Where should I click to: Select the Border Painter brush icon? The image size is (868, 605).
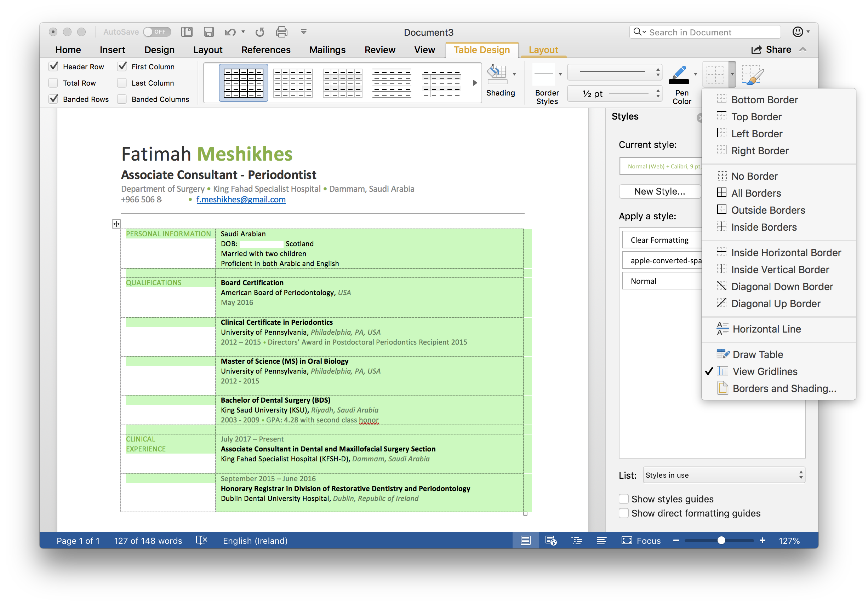coord(752,74)
